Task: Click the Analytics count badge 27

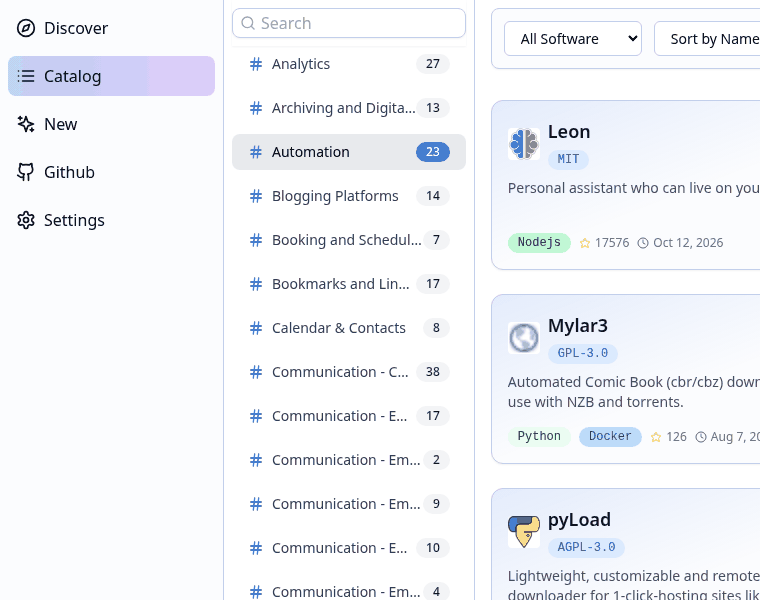Action: coord(433,64)
